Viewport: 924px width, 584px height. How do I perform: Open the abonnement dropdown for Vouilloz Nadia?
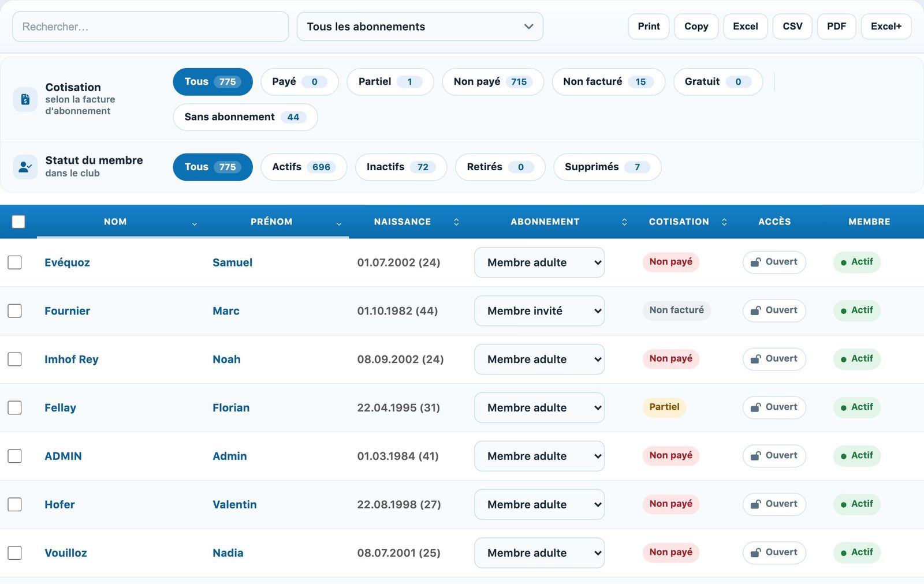point(539,553)
